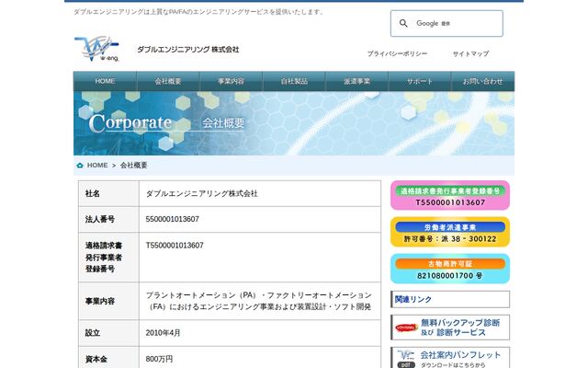Click the 会社概要 breadcrumb text

[x=134, y=166]
